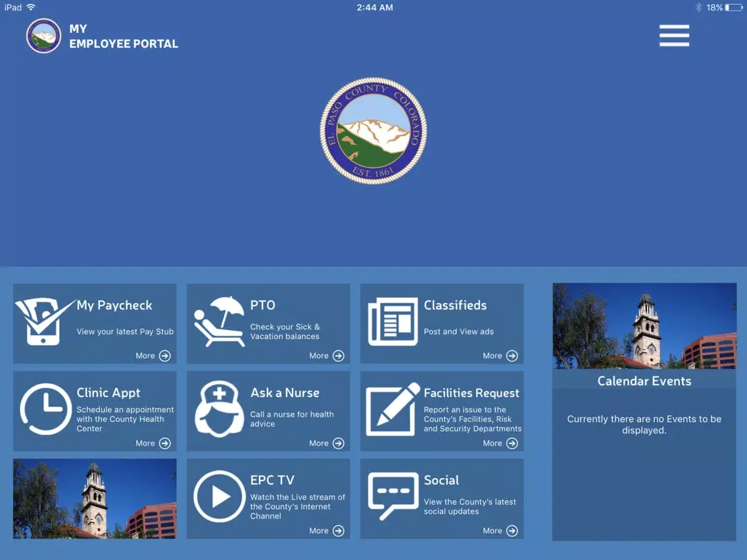Click the PTO More arrow icon
Viewport: 747px width, 560px height.
pyautogui.click(x=338, y=356)
